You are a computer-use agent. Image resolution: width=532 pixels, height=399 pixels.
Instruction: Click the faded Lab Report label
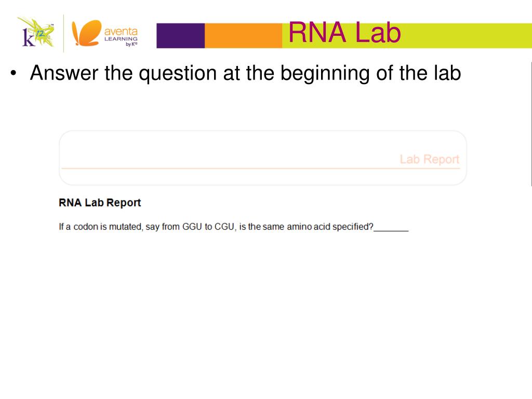pyautogui.click(x=429, y=159)
